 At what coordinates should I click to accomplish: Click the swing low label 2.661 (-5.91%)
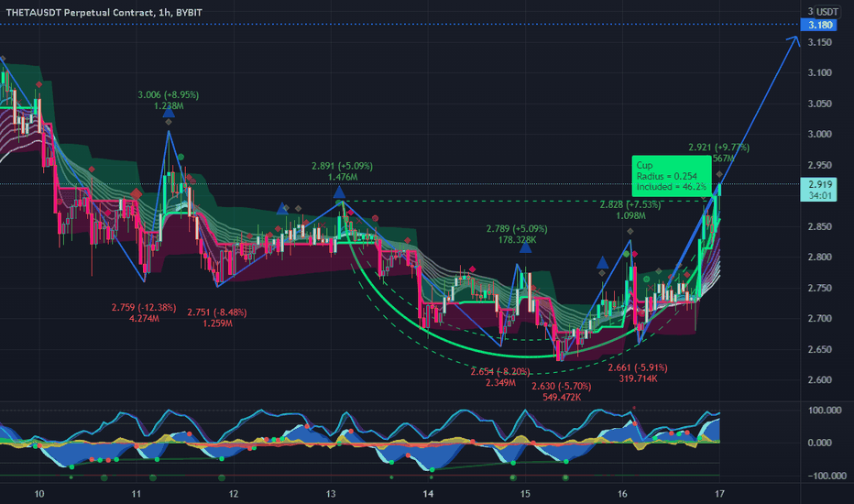[x=638, y=367]
